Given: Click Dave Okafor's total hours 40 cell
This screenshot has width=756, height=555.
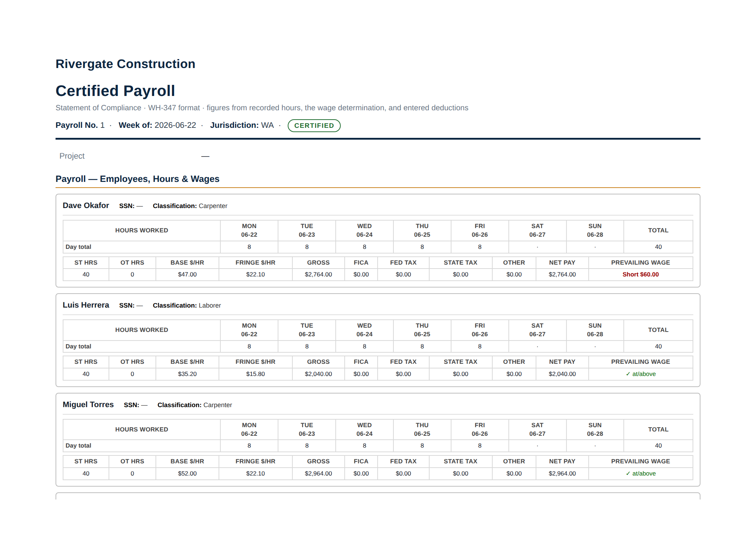Looking at the screenshot, I should click(658, 247).
